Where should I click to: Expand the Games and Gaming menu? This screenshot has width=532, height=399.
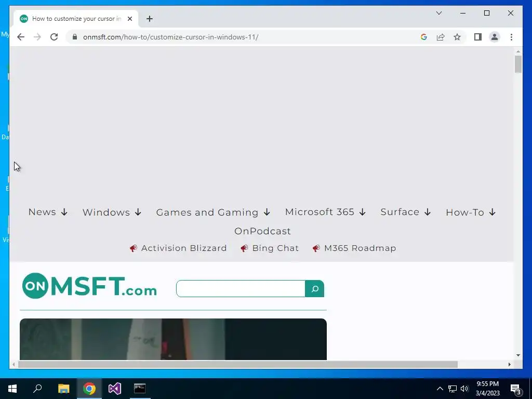213,212
